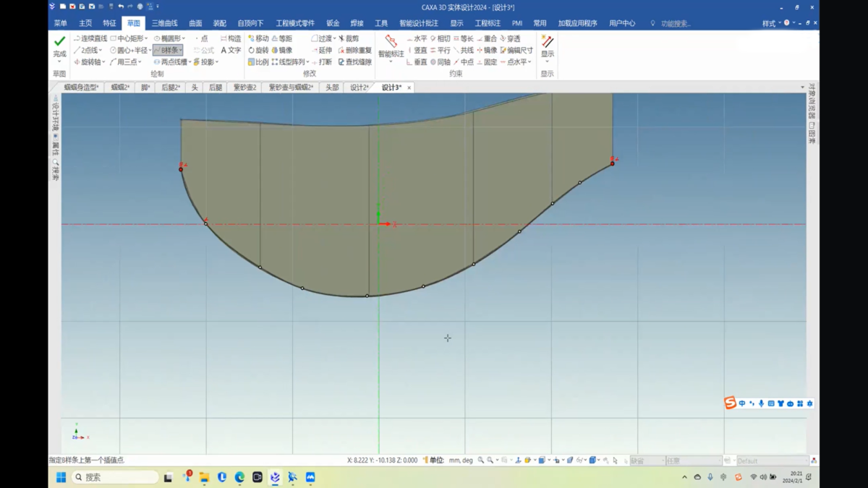Click the green 完成 (Finish) checkmark
Screen dimensions: 868x488
[59, 42]
